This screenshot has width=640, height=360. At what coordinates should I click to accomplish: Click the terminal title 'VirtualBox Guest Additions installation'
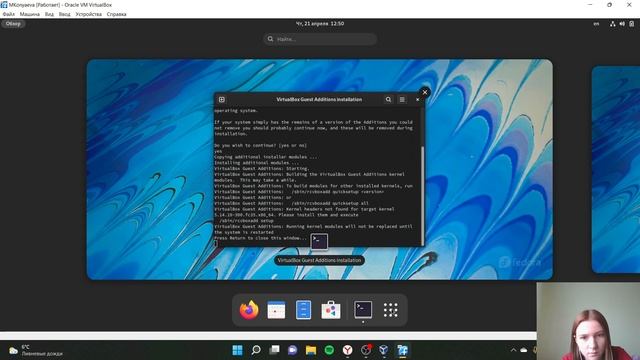[x=319, y=100]
